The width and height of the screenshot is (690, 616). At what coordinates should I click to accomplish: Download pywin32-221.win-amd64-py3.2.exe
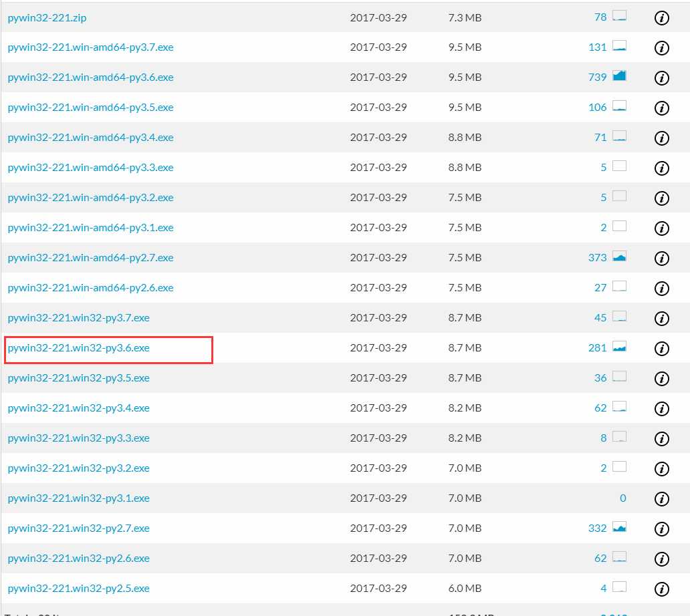click(x=91, y=197)
